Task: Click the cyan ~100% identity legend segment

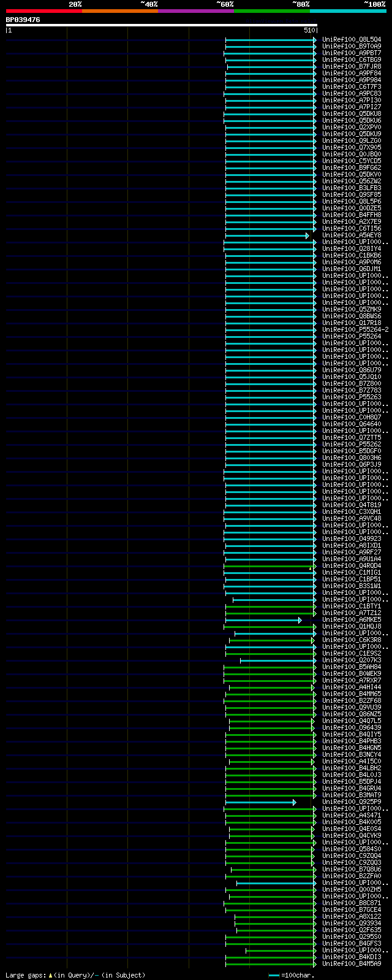Action: pos(348,11)
